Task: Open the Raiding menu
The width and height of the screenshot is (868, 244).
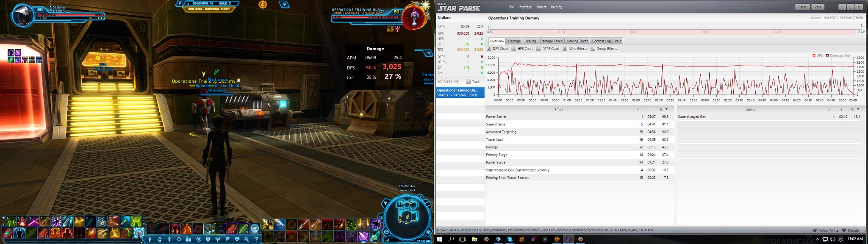Action: [557, 7]
